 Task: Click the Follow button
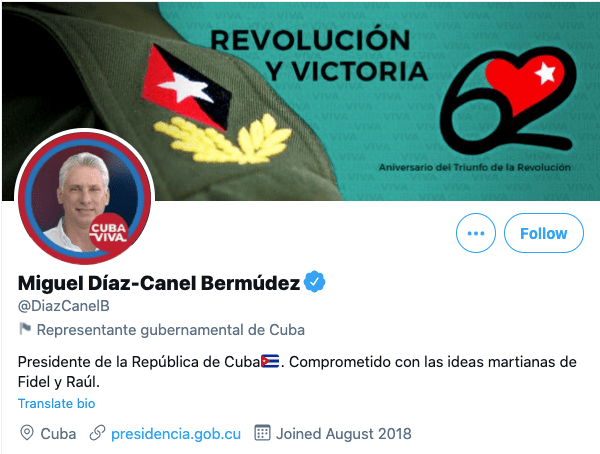pos(544,233)
